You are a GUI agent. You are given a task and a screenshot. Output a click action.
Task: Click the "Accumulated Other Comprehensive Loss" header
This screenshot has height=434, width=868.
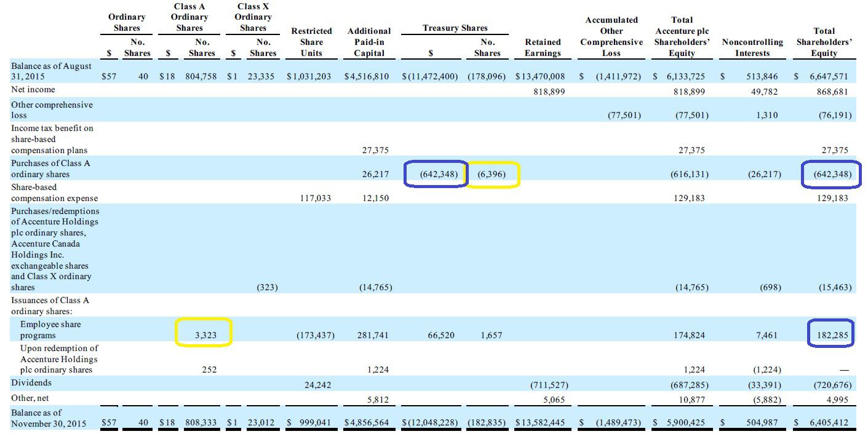pos(611,36)
